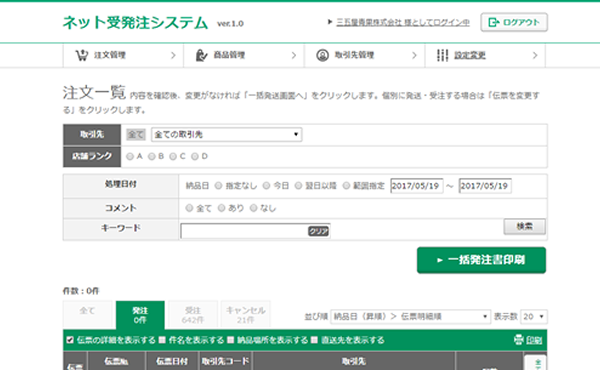Screen dimensions: 600x370
Task: Click the start date field 2017/05/19
Action: click(417, 186)
